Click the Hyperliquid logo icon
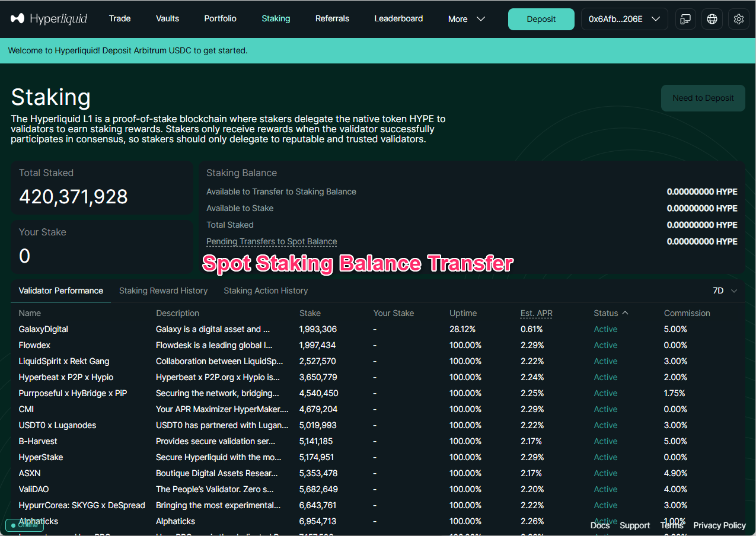The height and width of the screenshot is (536, 756). tap(18, 19)
